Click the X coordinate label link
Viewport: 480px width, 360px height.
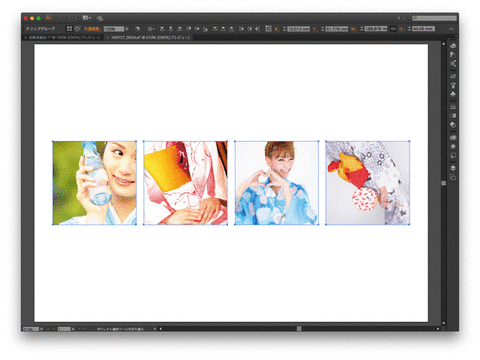tap(277, 29)
